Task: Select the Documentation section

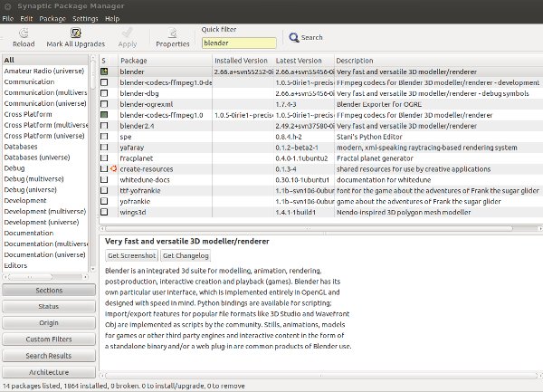Action: (45, 233)
